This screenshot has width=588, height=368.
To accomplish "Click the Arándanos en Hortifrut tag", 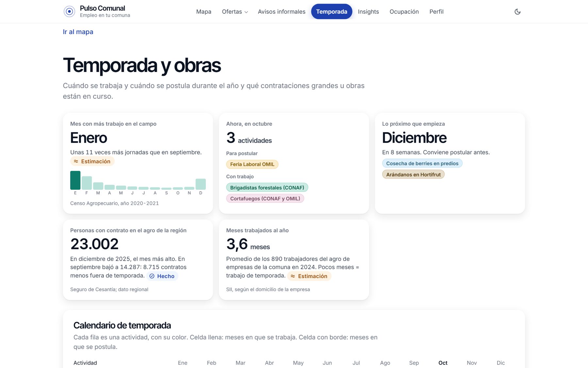I will pos(413,174).
